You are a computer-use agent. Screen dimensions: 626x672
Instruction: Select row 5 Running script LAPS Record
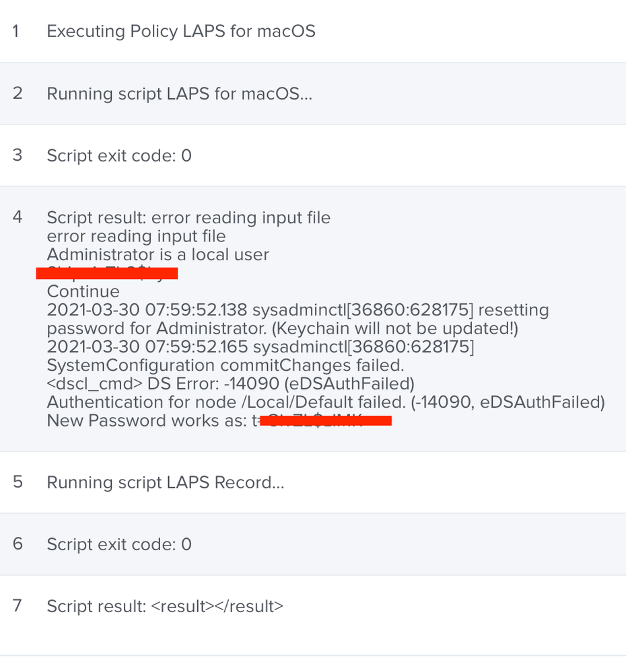point(313,482)
